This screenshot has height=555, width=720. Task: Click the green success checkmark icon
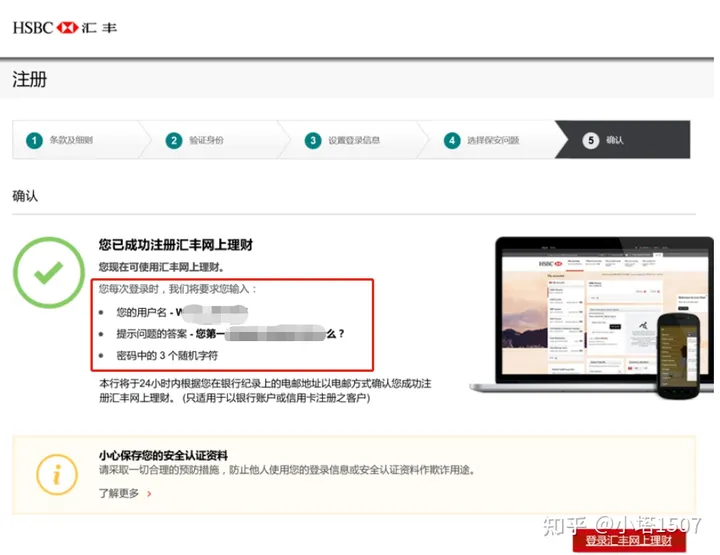click(x=49, y=272)
